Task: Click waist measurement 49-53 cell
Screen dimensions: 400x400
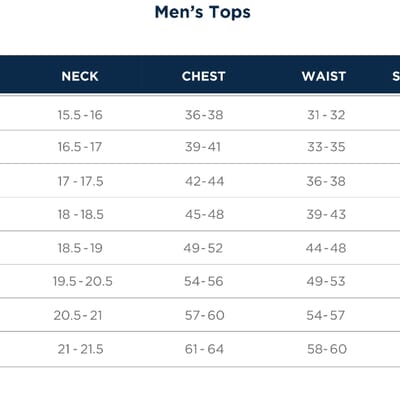Action: (326, 281)
